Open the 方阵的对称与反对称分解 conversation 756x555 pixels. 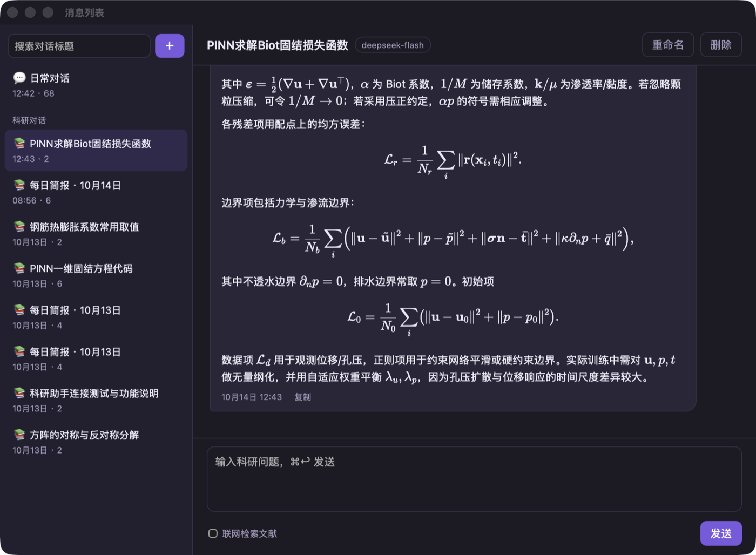[96, 442]
